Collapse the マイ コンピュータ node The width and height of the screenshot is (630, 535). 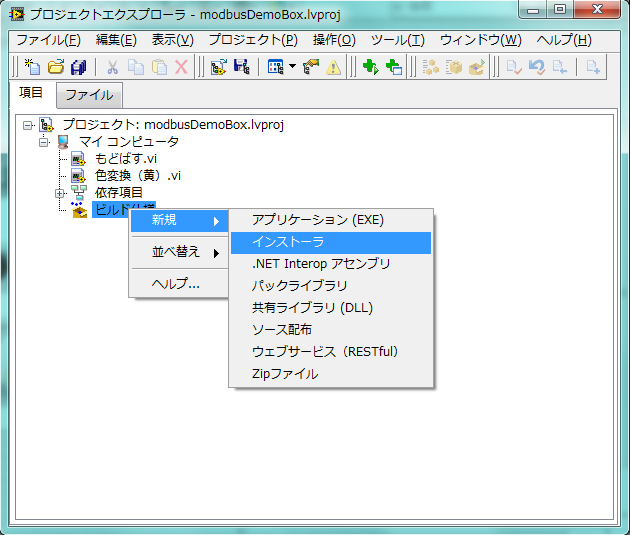pos(44,142)
